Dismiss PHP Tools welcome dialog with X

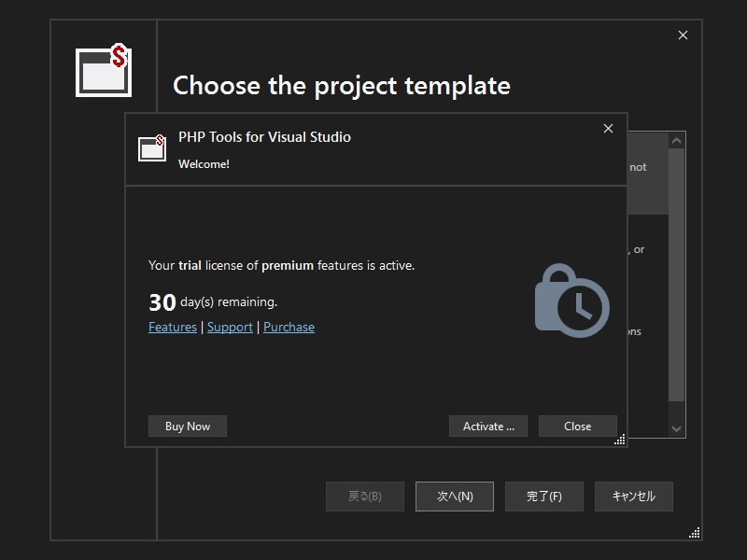pos(608,129)
